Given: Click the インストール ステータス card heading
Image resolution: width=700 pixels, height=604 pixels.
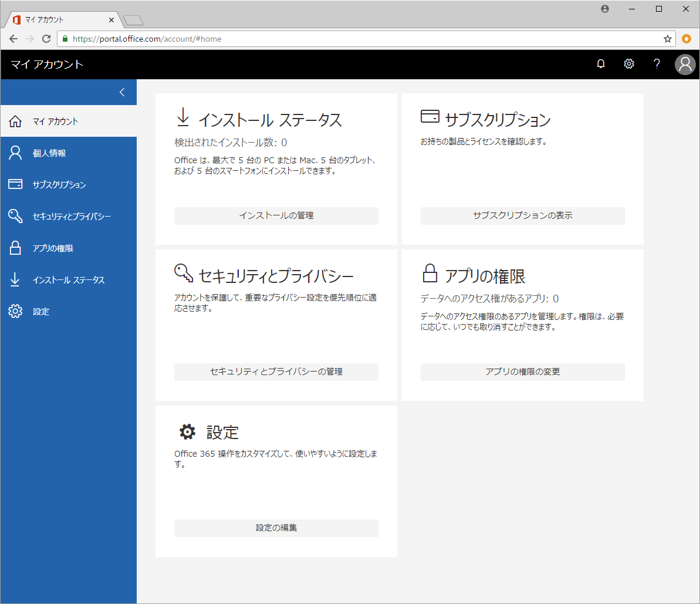Looking at the screenshot, I should [270, 120].
